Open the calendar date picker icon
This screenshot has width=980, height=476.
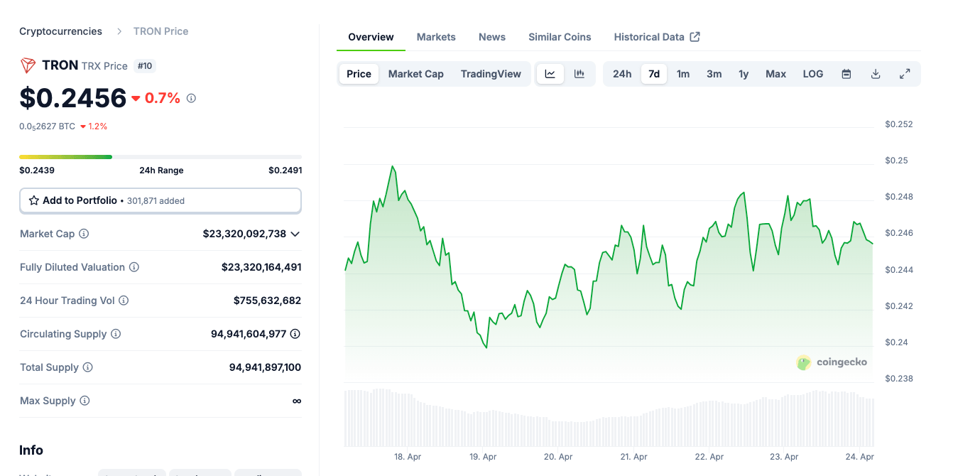click(x=846, y=73)
